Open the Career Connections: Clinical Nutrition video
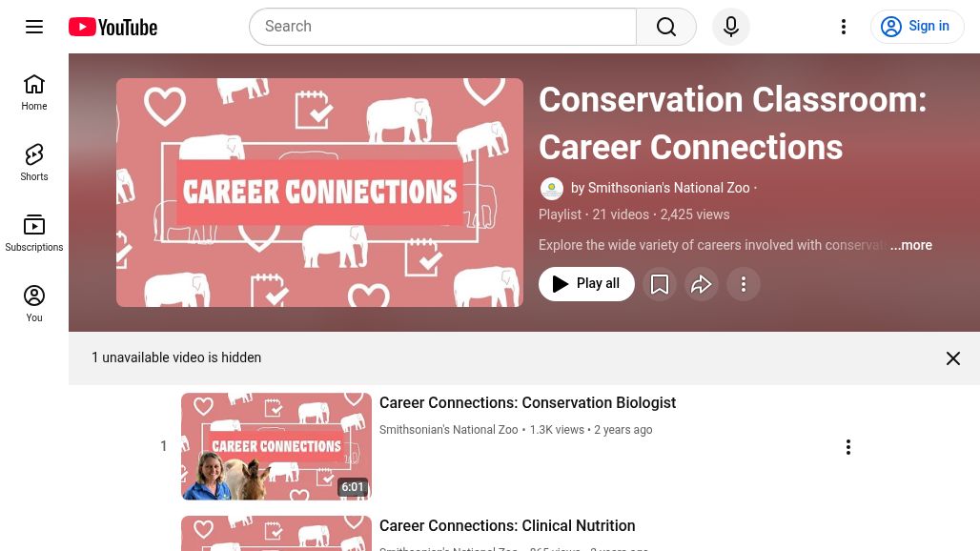The width and height of the screenshot is (980, 551). (x=507, y=525)
